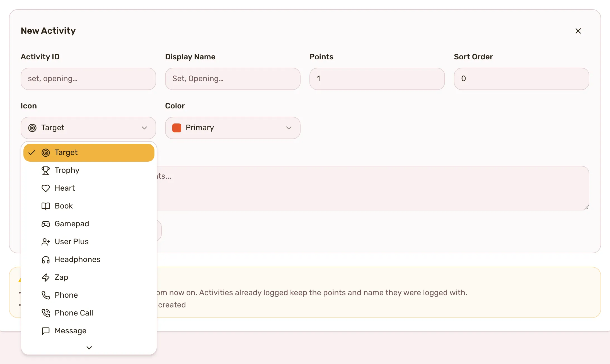
Task: Focus the Display Name input field
Action: click(x=233, y=79)
